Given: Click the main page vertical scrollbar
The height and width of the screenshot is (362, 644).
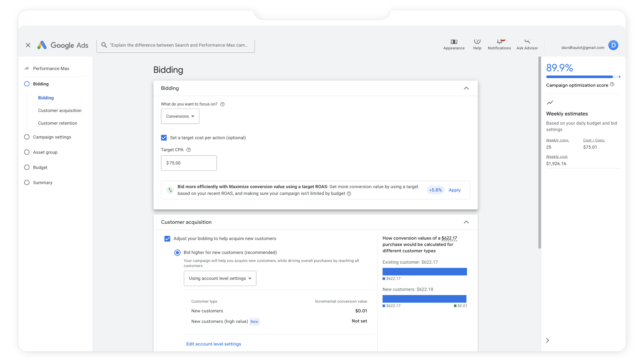Looking at the screenshot, I should coord(539,153).
